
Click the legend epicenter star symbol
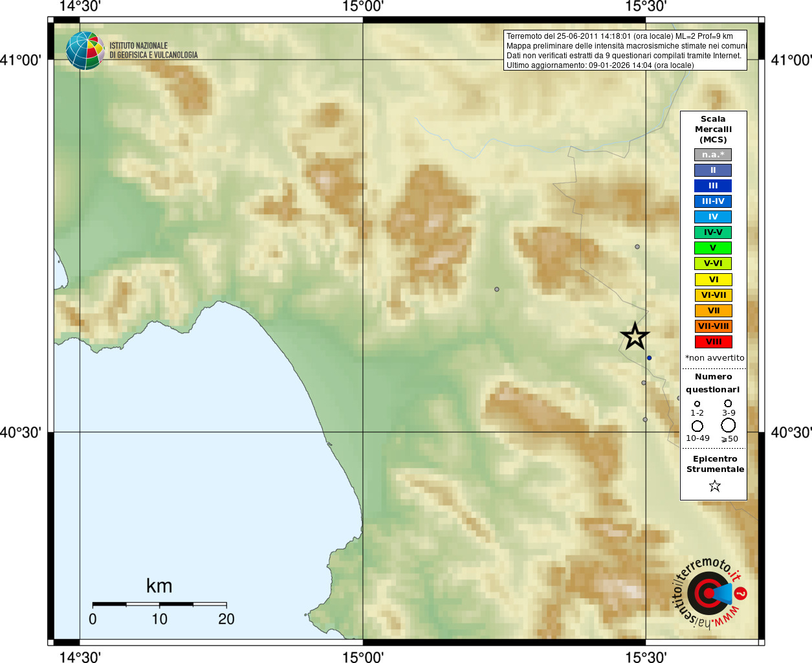(715, 486)
